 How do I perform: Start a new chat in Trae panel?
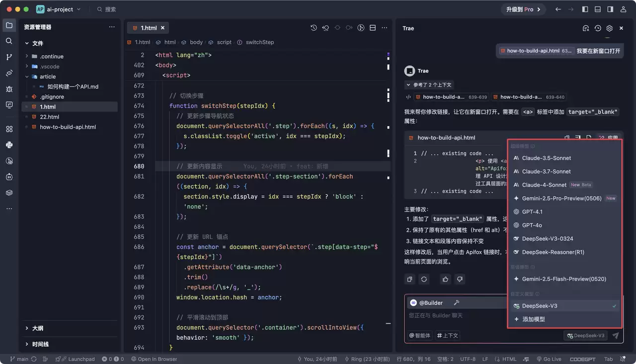pos(586,28)
